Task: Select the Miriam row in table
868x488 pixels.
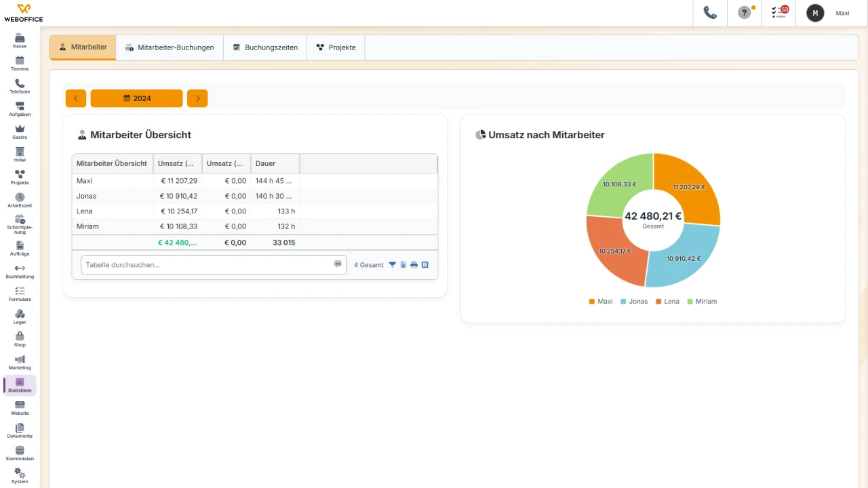Action: (x=255, y=226)
